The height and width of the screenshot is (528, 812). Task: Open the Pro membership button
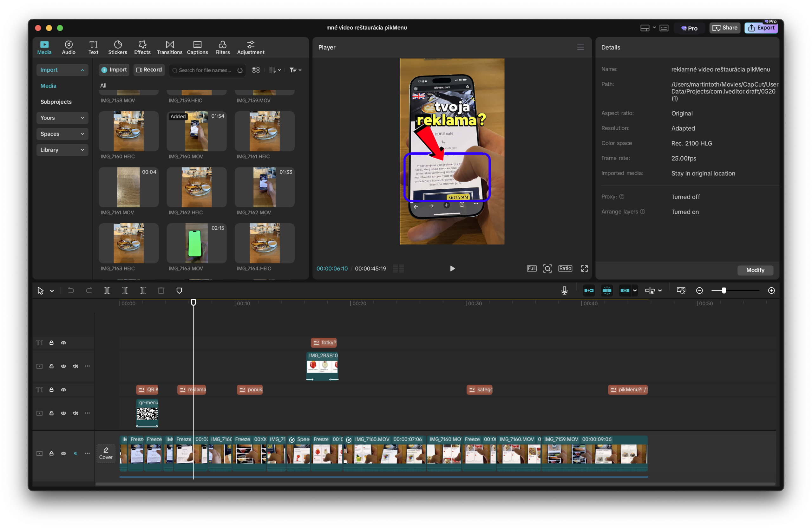coord(689,28)
